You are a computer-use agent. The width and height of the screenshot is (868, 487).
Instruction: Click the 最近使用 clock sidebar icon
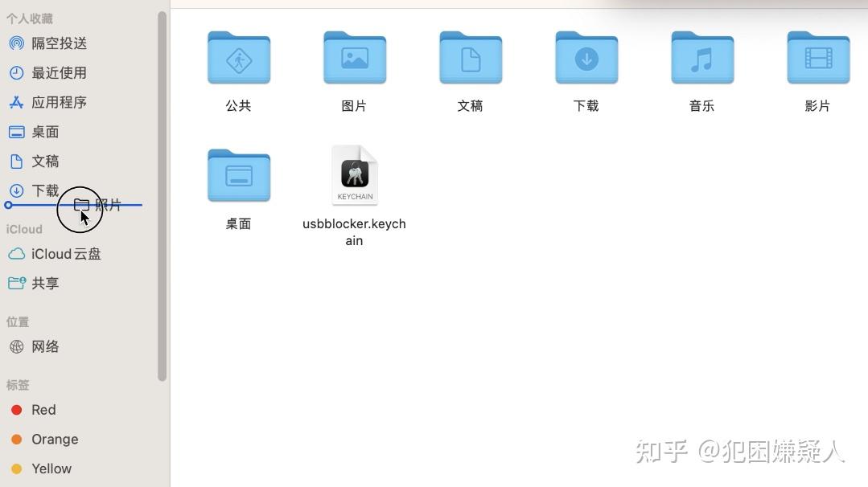[x=17, y=72]
